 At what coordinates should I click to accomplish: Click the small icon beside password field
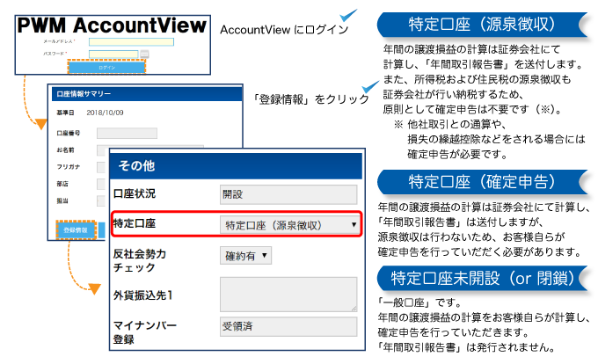pyautogui.click(x=144, y=55)
